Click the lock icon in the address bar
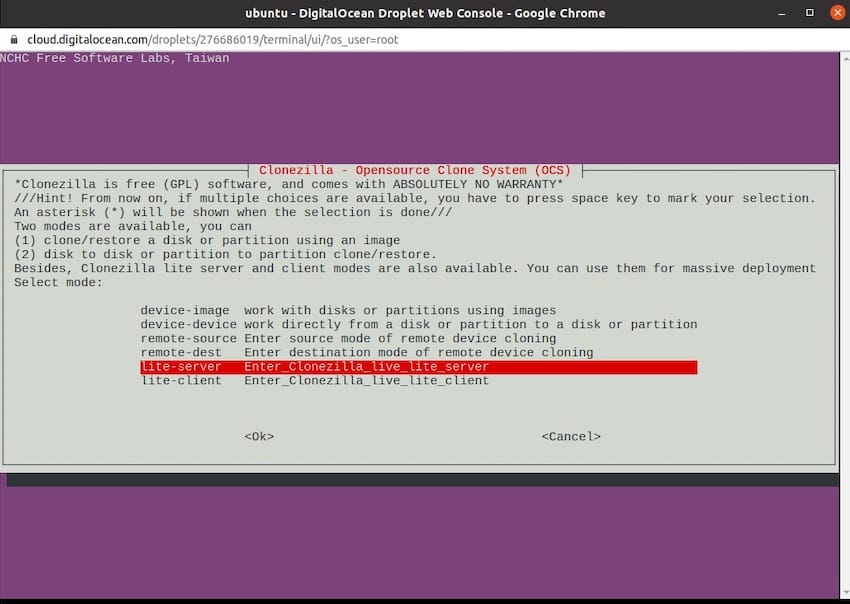 tap(14, 40)
